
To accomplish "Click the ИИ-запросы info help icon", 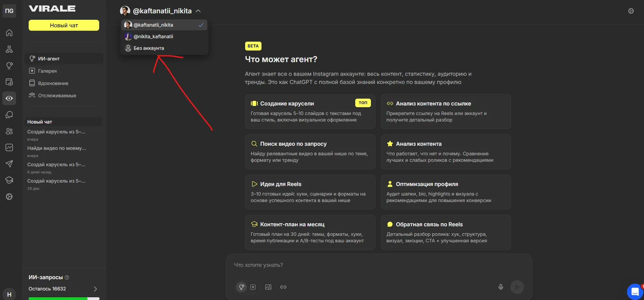I will click(67, 277).
